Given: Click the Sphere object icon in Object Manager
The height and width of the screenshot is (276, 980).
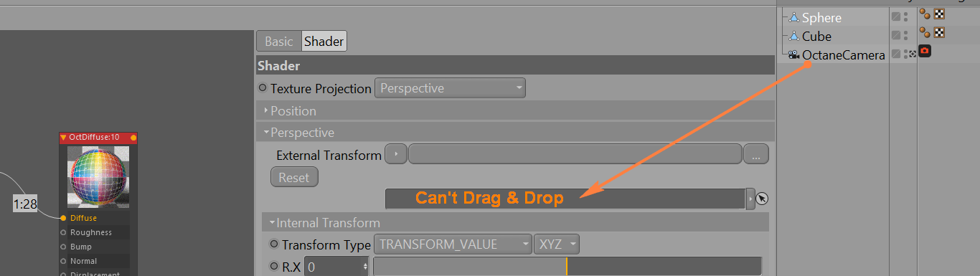Looking at the screenshot, I should pos(794,17).
